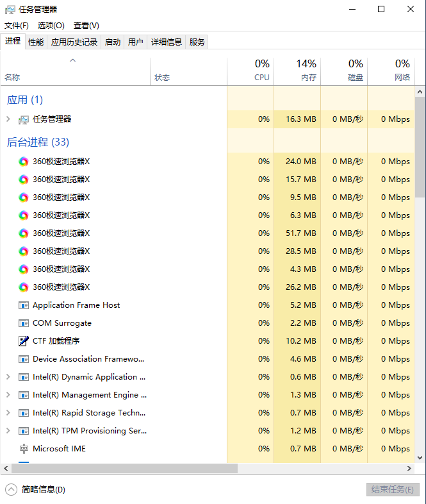The width and height of the screenshot is (426, 504).
Task: Open the 文件(F) menu
Action: click(17, 26)
